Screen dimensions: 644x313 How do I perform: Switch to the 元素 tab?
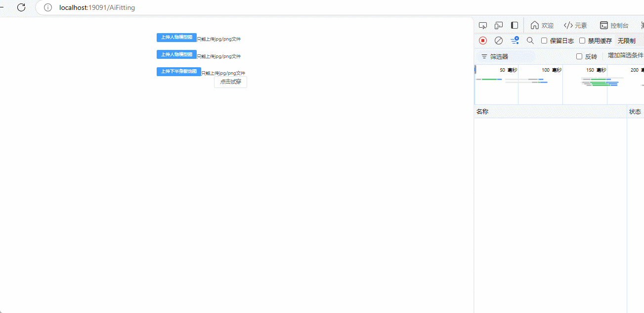[575, 25]
